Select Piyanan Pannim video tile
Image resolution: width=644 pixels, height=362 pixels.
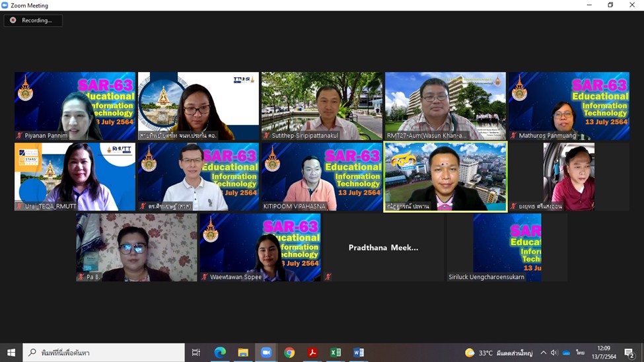click(75, 106)
